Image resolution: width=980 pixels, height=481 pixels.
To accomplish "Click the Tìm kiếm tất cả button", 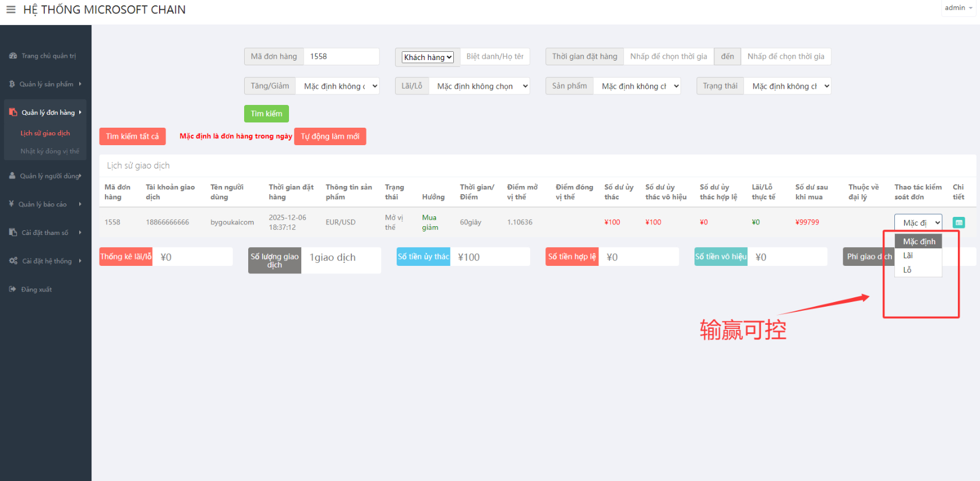I will click(132, 136).
